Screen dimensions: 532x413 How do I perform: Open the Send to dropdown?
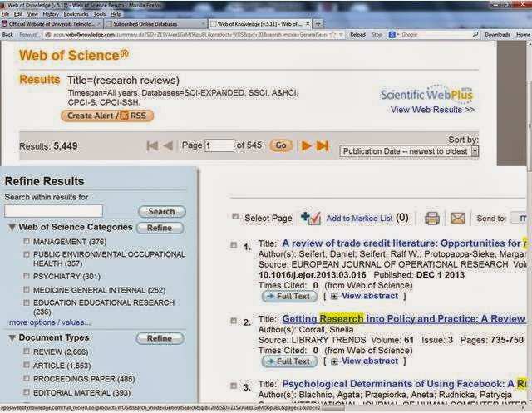click(x=520, y=218)
